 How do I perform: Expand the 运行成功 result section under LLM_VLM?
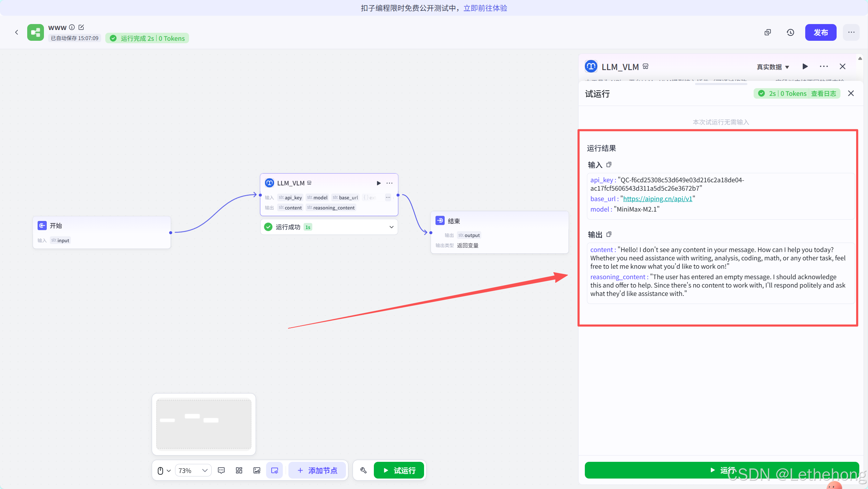click(391, 227)
